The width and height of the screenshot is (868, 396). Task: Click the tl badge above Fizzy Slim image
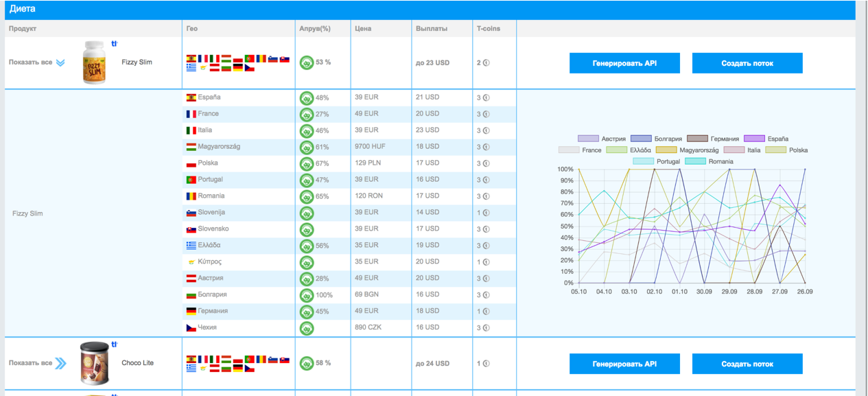pyautogui.click(x=114, y=44)
